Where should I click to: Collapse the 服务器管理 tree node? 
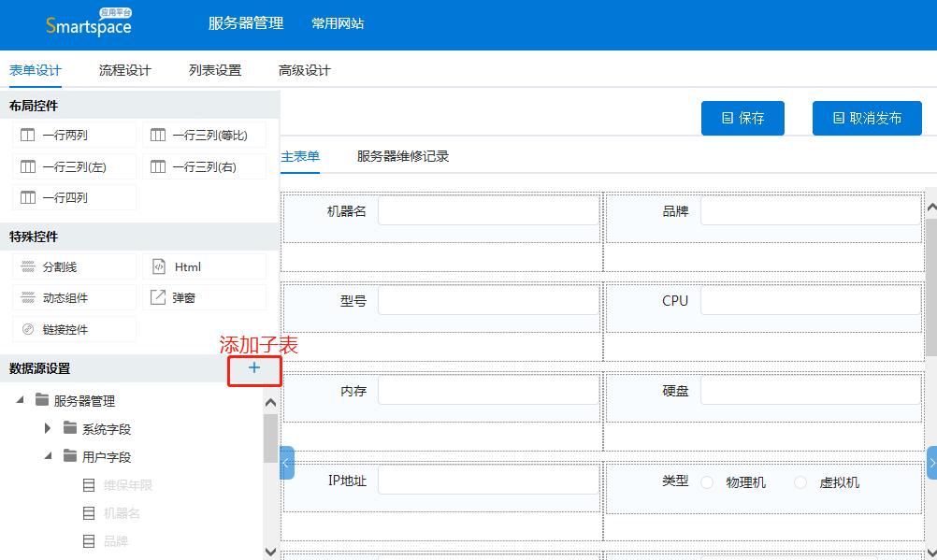[20, 400]
